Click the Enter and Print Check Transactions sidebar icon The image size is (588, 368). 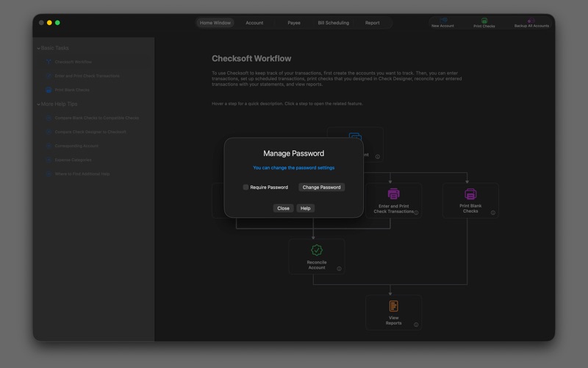(x=49, y=76)
